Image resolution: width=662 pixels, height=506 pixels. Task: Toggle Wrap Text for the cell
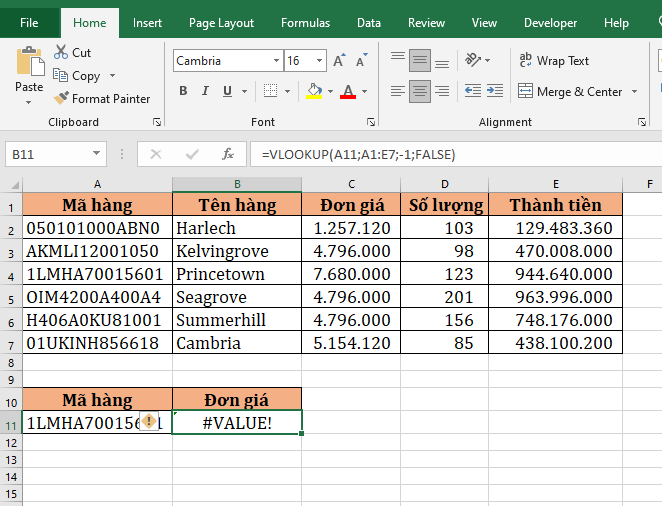pyautogui.click(x=554, y=61)
